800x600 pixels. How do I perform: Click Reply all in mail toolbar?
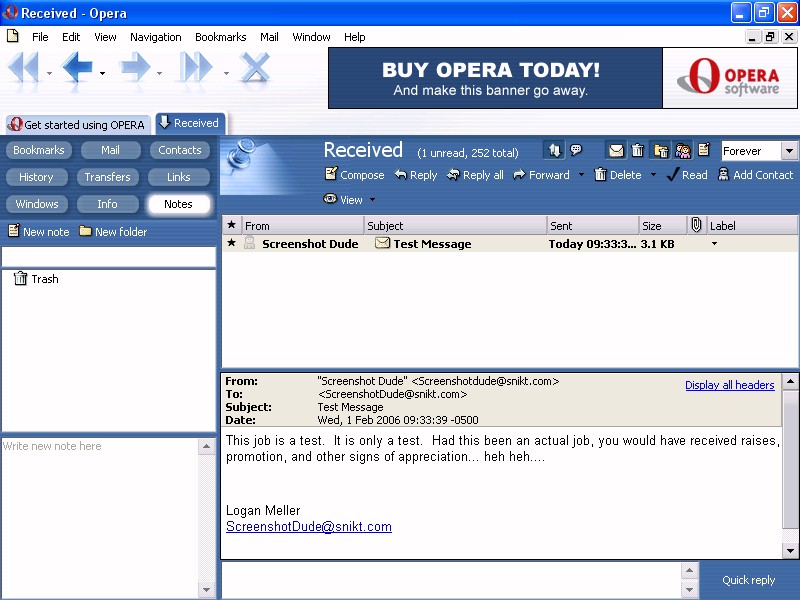click(x=475, y=175)
